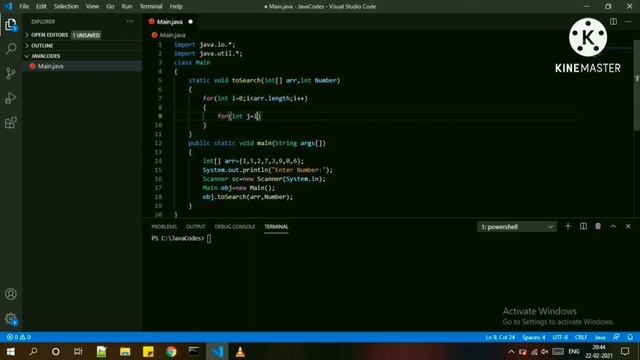Open notifications bell in status bar
The image size is (640, 360).
pyautogui.click(x=630, y=337)
